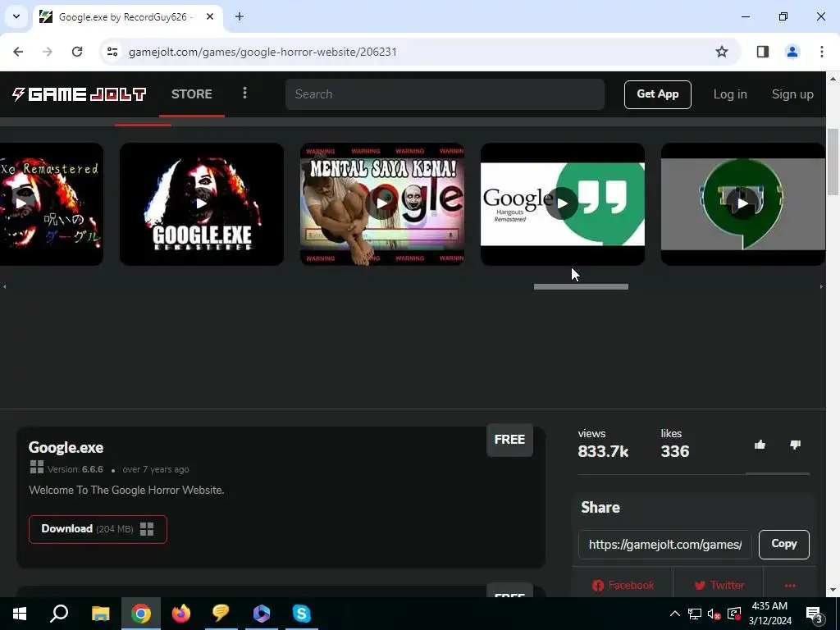Click the Google.exe package title
Viewport: 840px width, 630px height.
(66, 448)
